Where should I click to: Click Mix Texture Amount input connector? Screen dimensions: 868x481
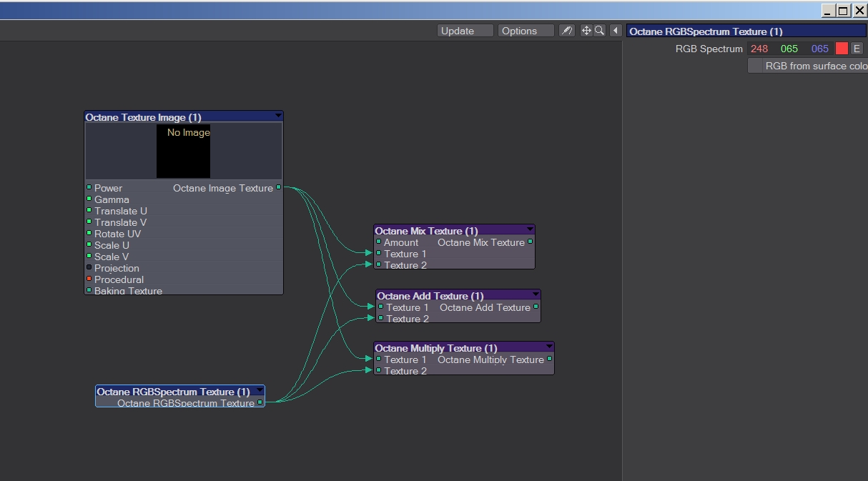tap(378, 242)
